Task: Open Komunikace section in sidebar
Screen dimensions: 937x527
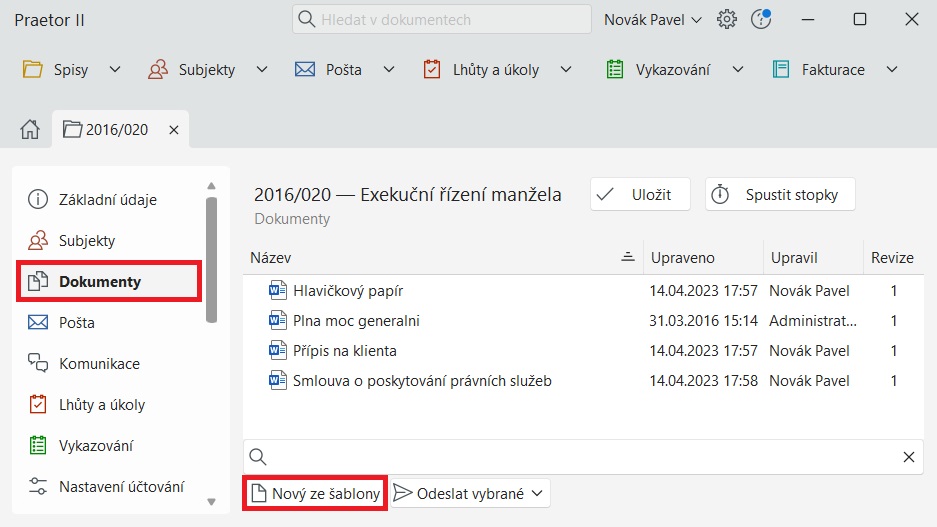Action: click(x=99, y=364)
